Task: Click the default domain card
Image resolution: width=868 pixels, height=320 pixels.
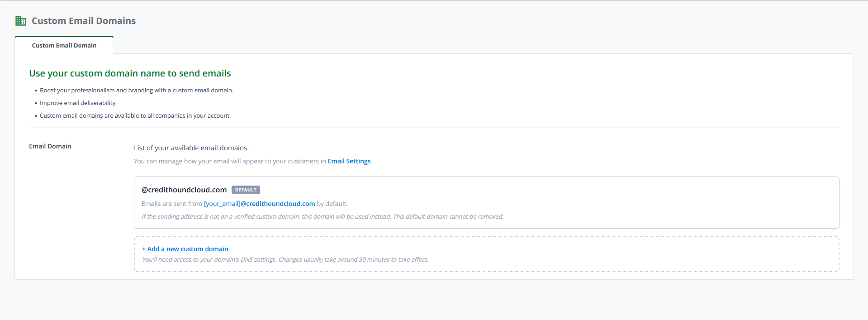Action: point(487,202)
